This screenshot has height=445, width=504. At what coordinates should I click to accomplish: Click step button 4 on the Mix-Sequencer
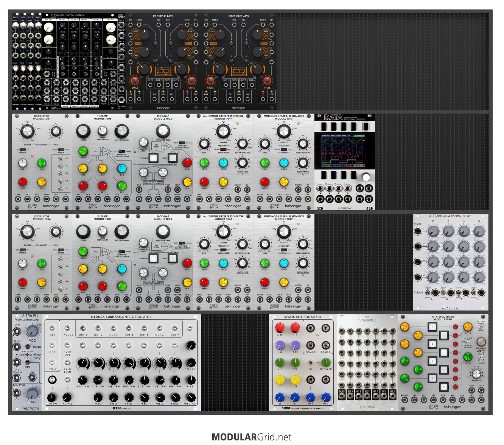(444, 353)
